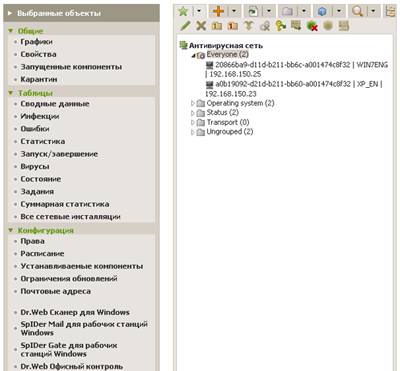The height and width of the screenshot is (371, 400).
Task: Expand the Ungrouped (2) group
Action: (193, 132)
